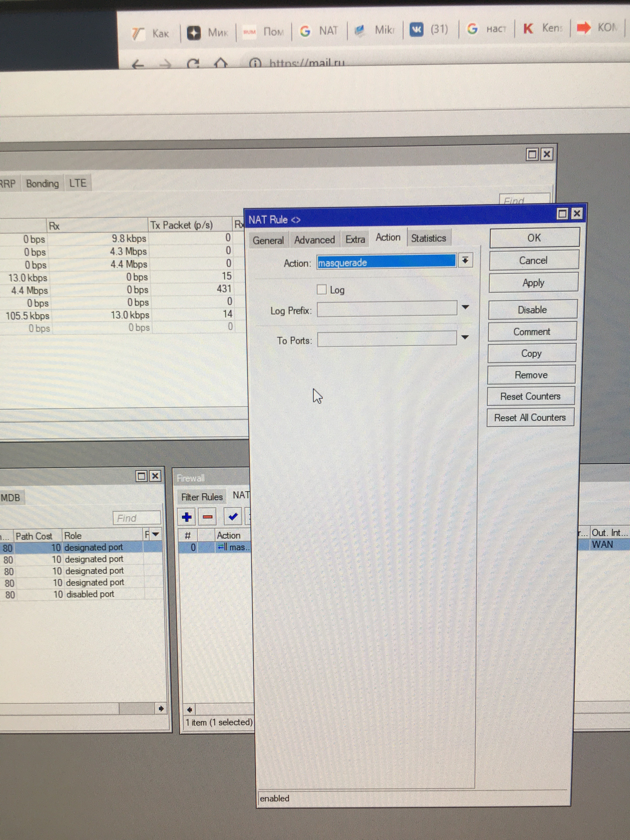
Task: Open the LTE tab in interface window
Action: (78, 183)
